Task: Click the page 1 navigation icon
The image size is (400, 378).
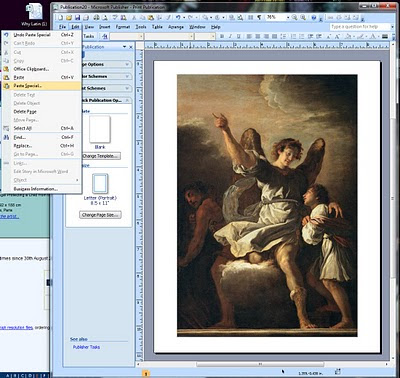Action: 146,374
